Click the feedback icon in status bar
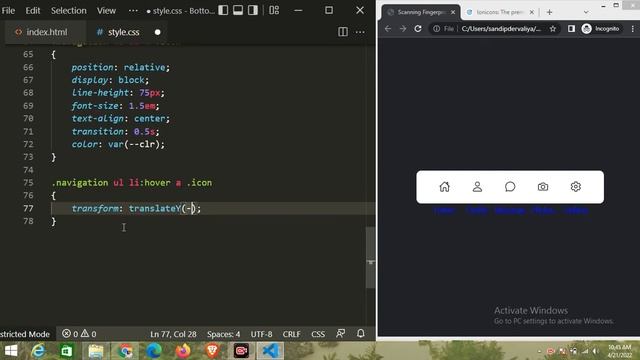This screenshot has width=640, height=360. (x=340, y=334)
